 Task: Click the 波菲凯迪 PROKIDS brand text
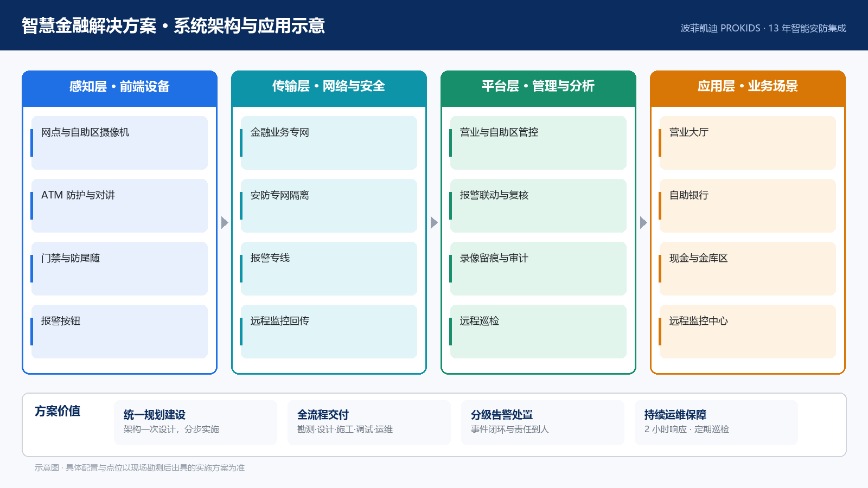click(763, 28)
